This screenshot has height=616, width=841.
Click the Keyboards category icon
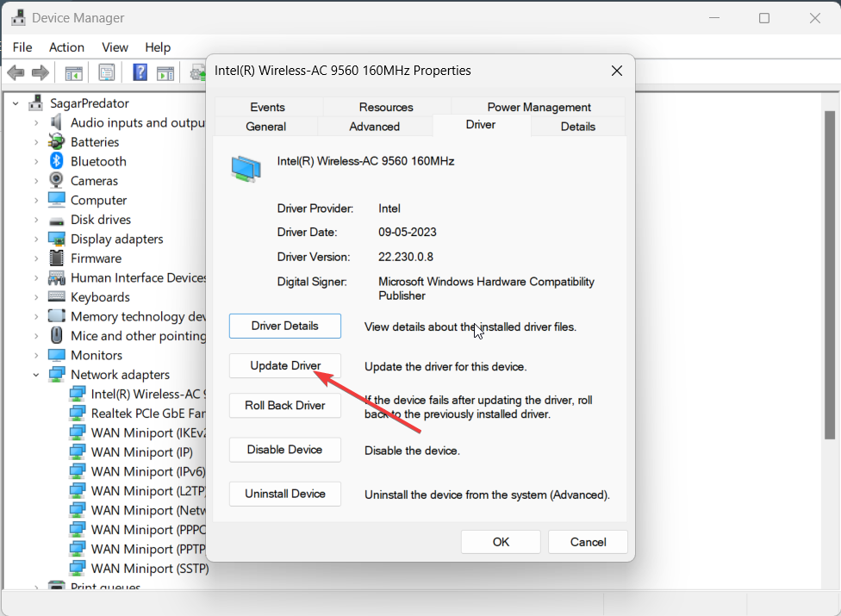tap(56, 296)
